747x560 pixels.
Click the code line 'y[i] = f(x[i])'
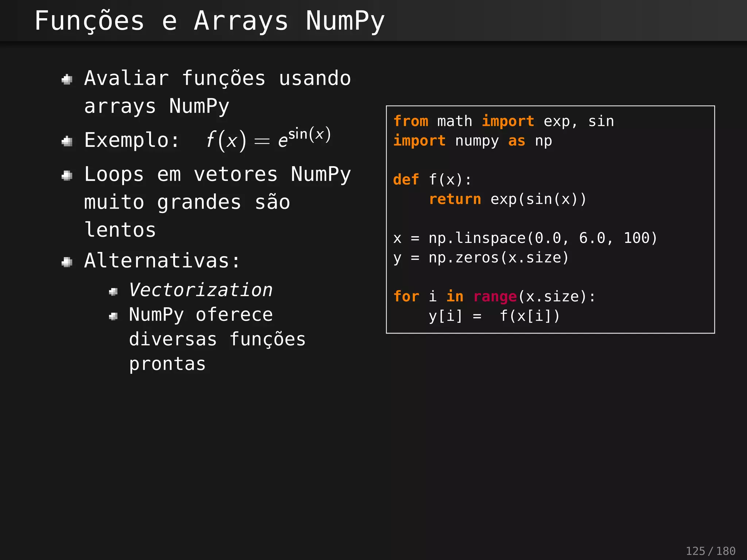click(494, 316)
